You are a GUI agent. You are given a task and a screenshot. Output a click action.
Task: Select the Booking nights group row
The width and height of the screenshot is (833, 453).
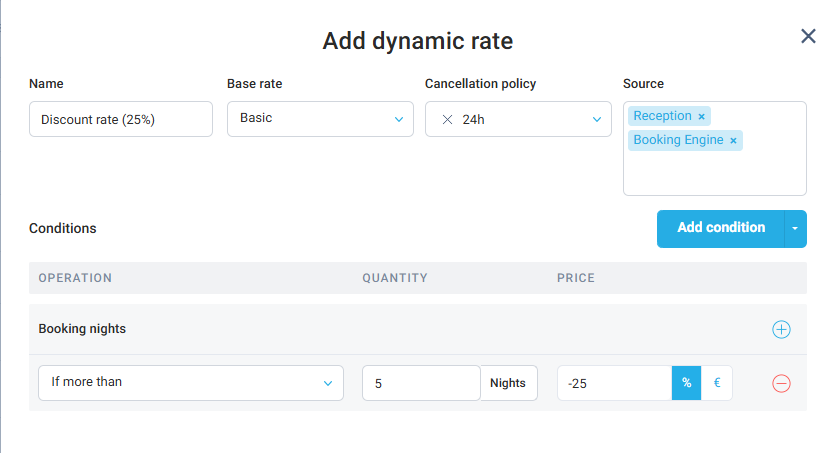point(82,329)
